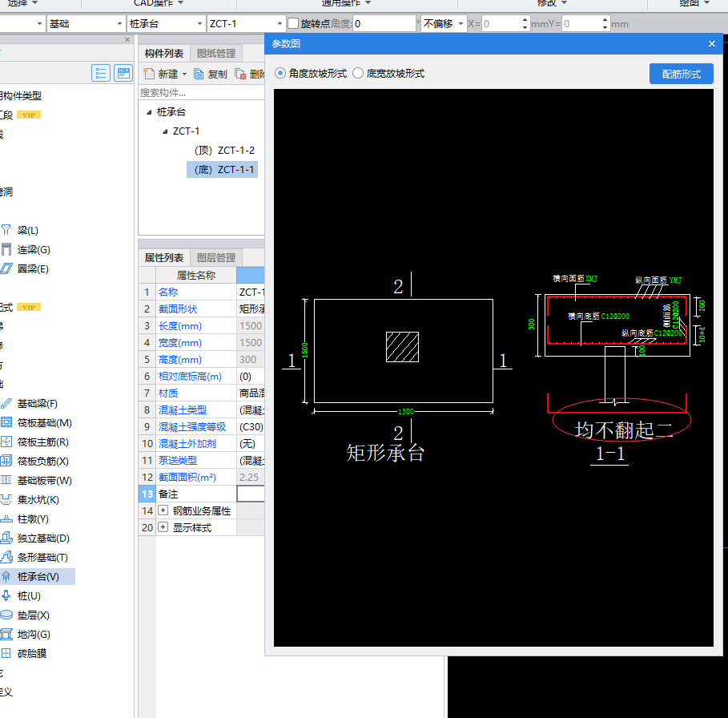Collapse the 桩承台 tree node

[x=149, y=112]
